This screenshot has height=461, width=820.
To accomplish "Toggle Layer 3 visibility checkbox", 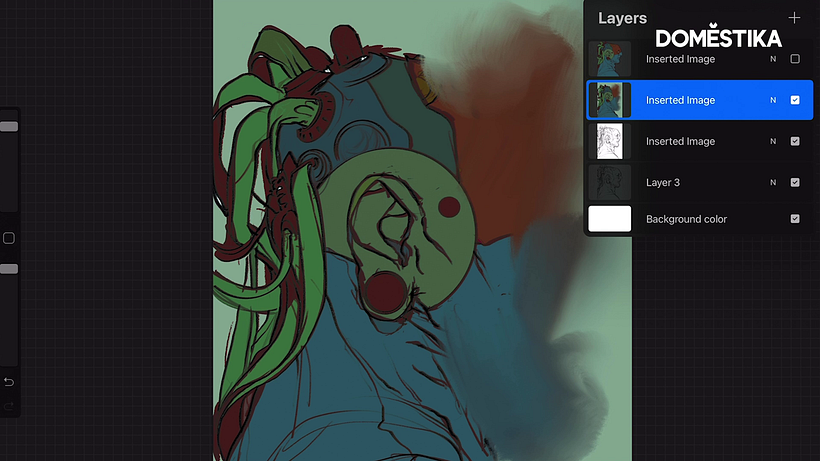I will 795,182.
